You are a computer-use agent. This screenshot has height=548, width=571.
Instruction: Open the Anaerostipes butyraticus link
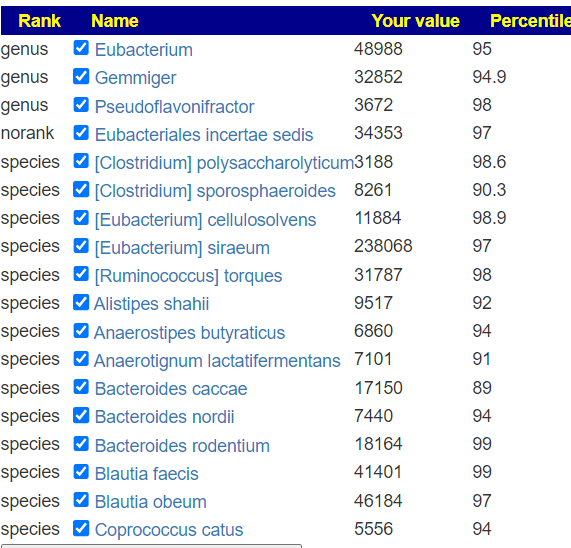189,333
